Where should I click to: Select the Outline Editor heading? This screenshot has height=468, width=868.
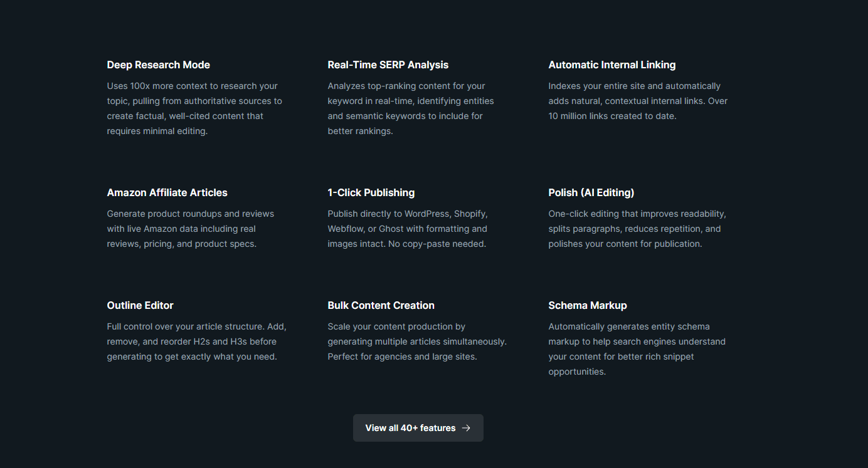[x=140, y=306]
